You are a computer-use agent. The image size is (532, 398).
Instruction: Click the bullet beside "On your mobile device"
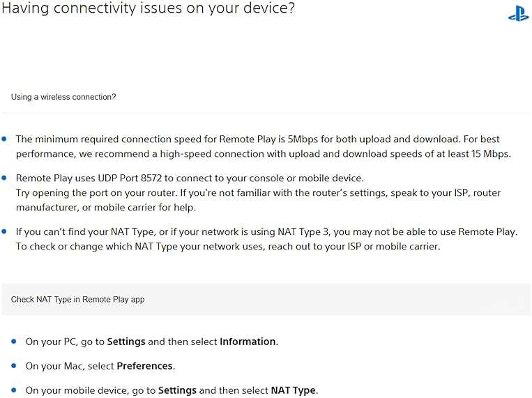pyautogui.click(x=15, y=390)
